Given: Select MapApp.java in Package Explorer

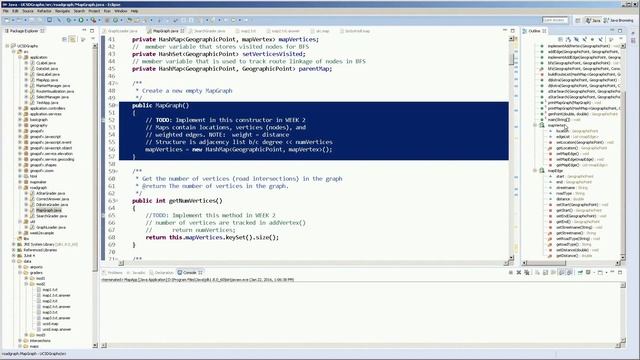Looking at the screenshot, I should click(47, 80).
